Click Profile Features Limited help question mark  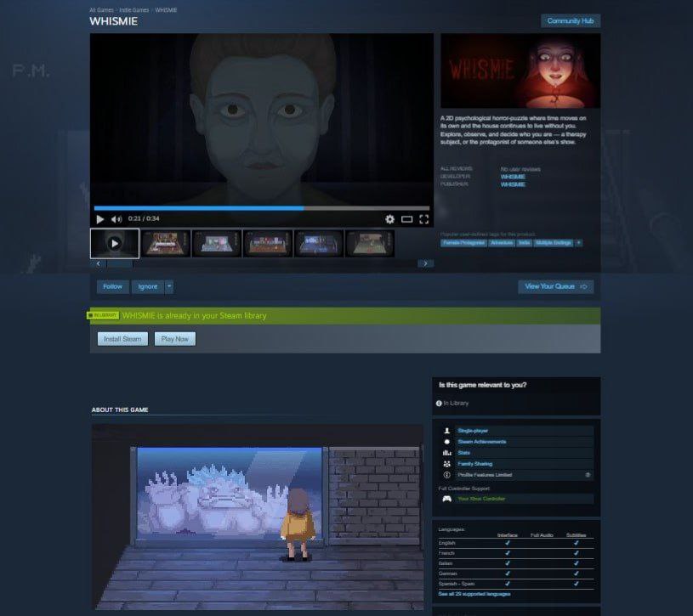[x=588, y=475]
